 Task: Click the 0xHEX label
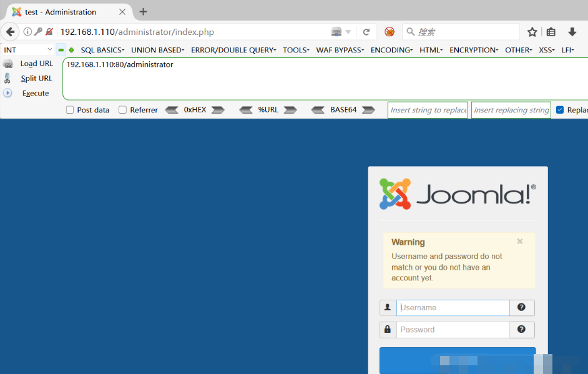(x=195, y=109)
